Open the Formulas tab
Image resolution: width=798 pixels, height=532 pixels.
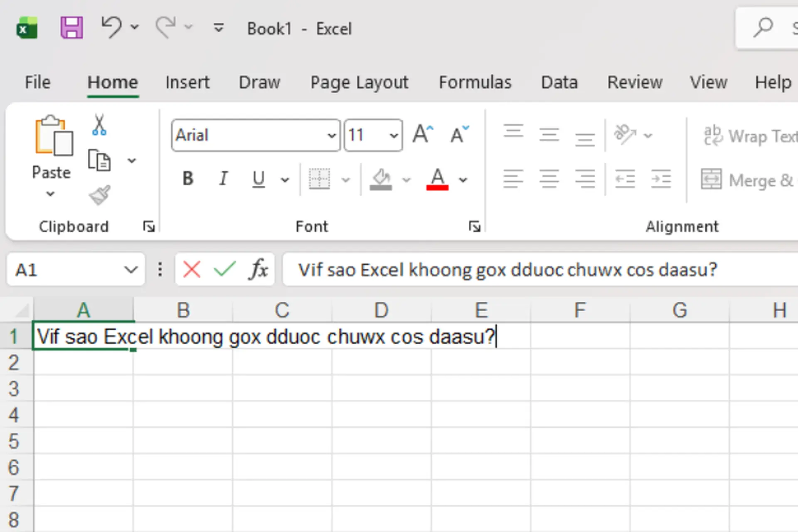pos(475,82)
